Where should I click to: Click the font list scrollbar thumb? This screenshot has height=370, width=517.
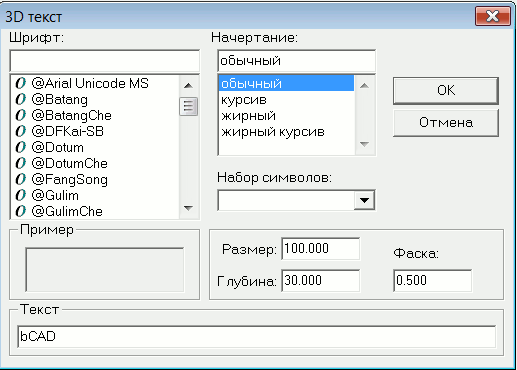[x=189, y=106]
